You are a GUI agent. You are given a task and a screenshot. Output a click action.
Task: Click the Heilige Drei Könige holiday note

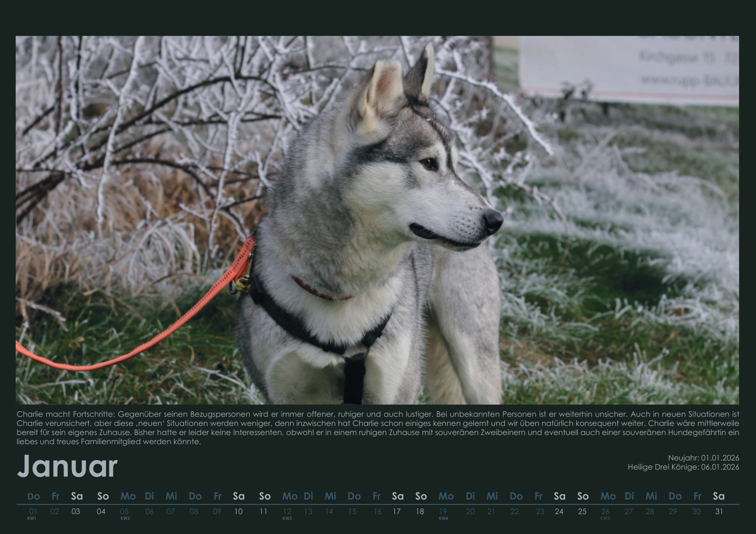(683, 467)
